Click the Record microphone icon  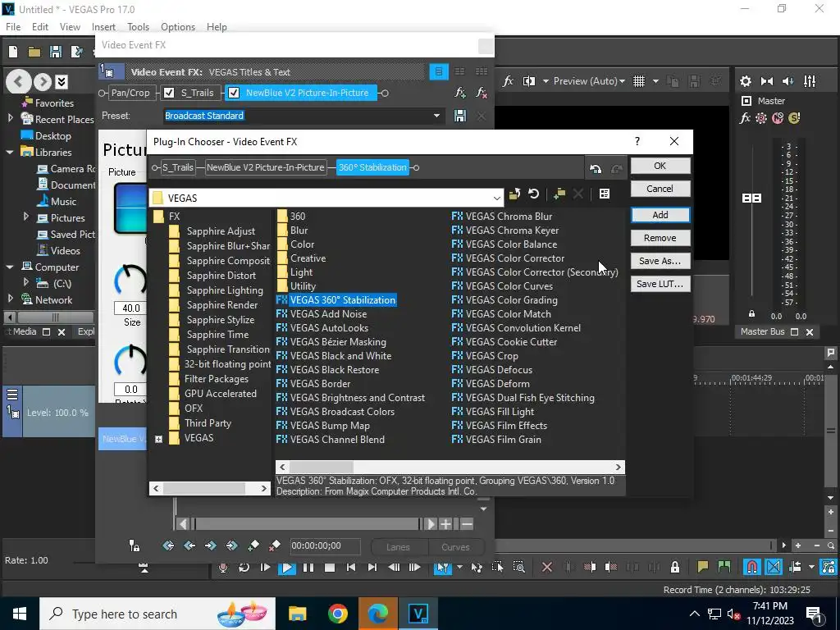pyautogui.click(x=223, y=568)
